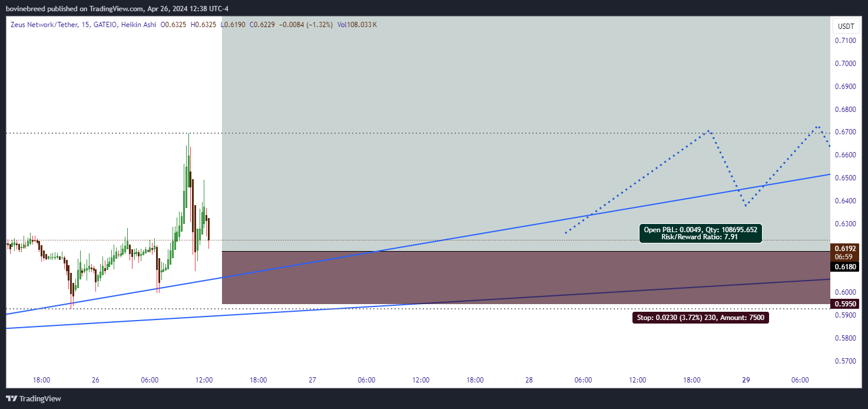The image size is (868, 409).
Task: Click the 0.6192 current price tag
Action: [845, 249]
